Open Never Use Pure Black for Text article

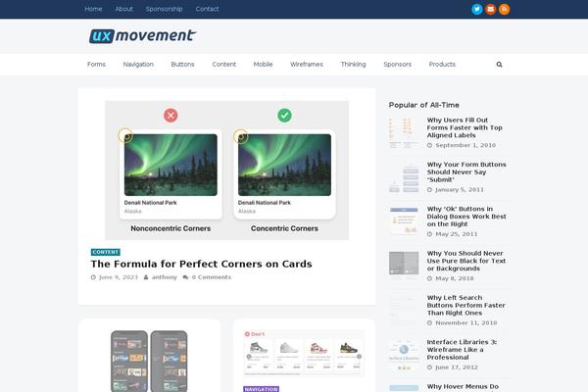tap(466, 261)
